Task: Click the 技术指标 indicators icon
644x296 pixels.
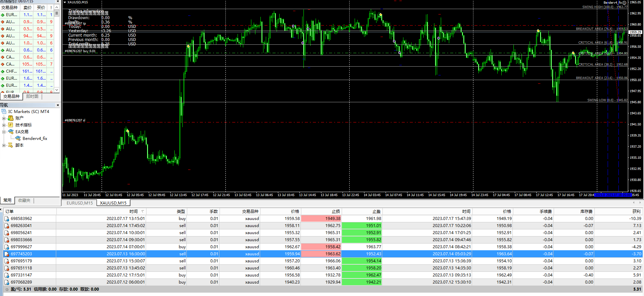Action: pos(11,125)
